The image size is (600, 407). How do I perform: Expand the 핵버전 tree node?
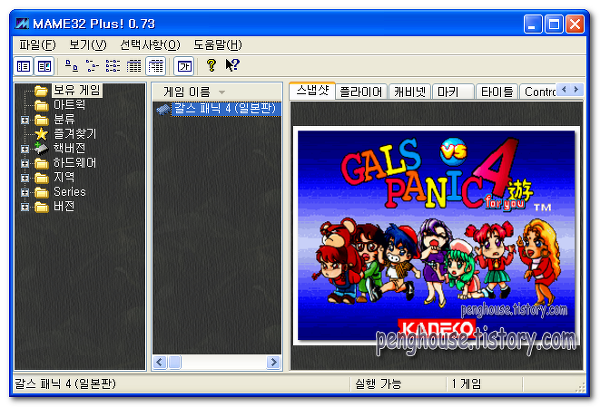(25, 149)
